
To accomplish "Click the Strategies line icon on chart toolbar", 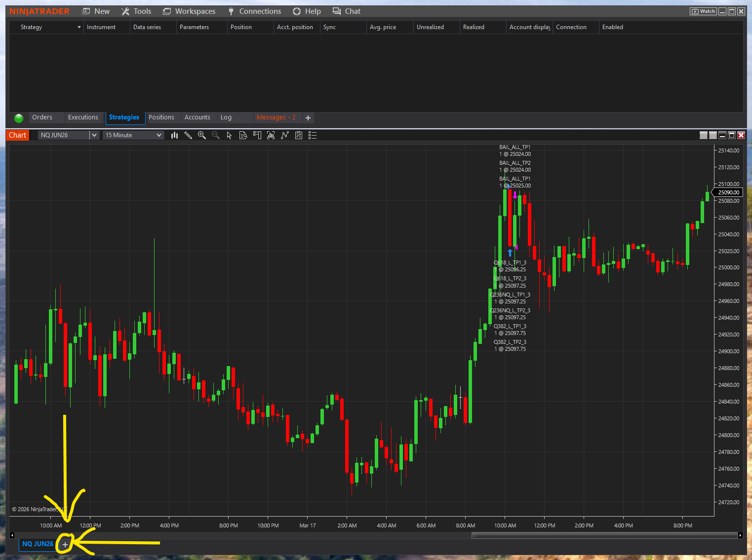I will coord(285,135).
